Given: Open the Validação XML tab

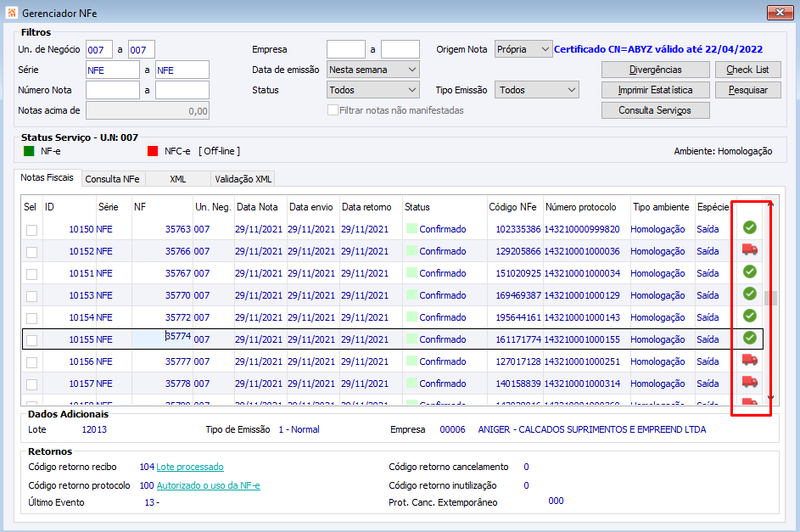Looking at the screenshot, I should click(x=243, y=179).
